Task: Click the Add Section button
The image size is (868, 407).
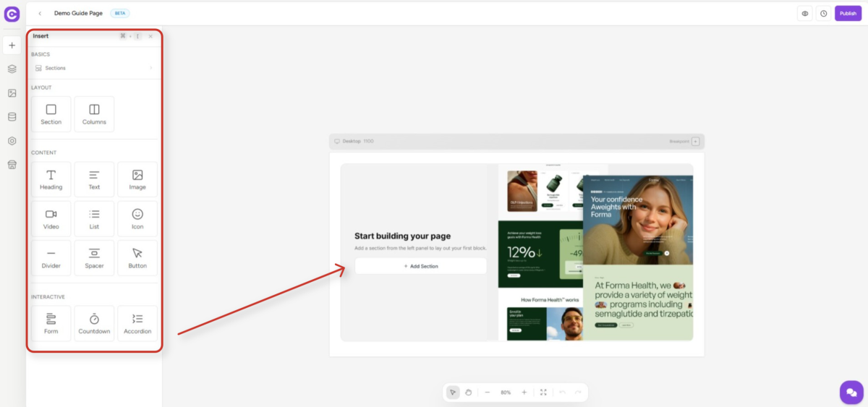Action: tap(420, 266)
